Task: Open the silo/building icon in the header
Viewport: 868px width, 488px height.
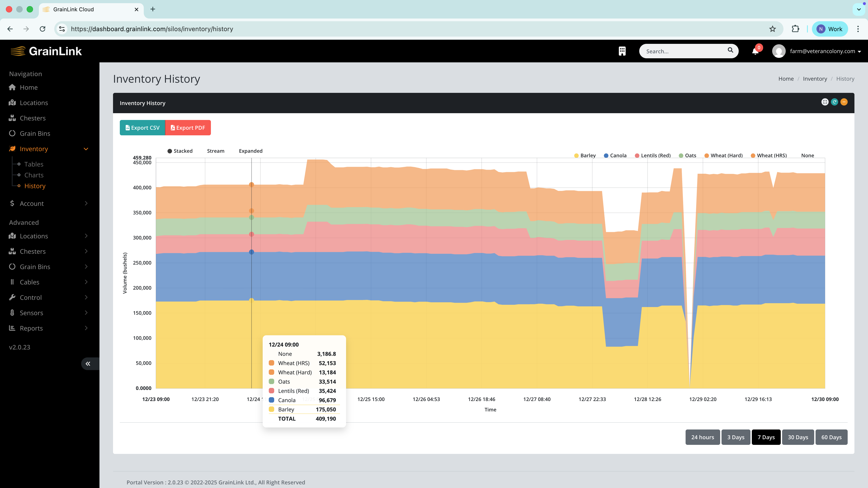Action: [x=622, y=51]
